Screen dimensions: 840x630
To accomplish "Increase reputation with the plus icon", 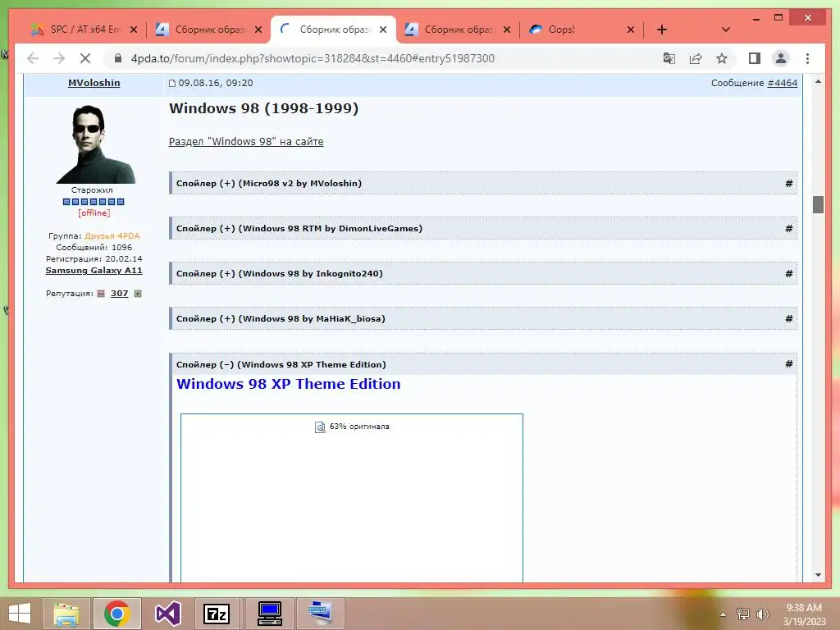I will (x=138, y=294).
